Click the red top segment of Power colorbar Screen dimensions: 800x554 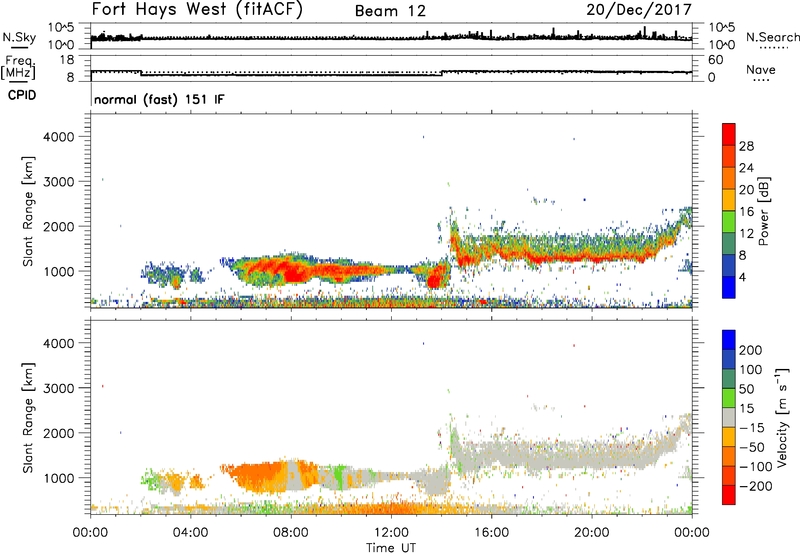pos(729,135)
